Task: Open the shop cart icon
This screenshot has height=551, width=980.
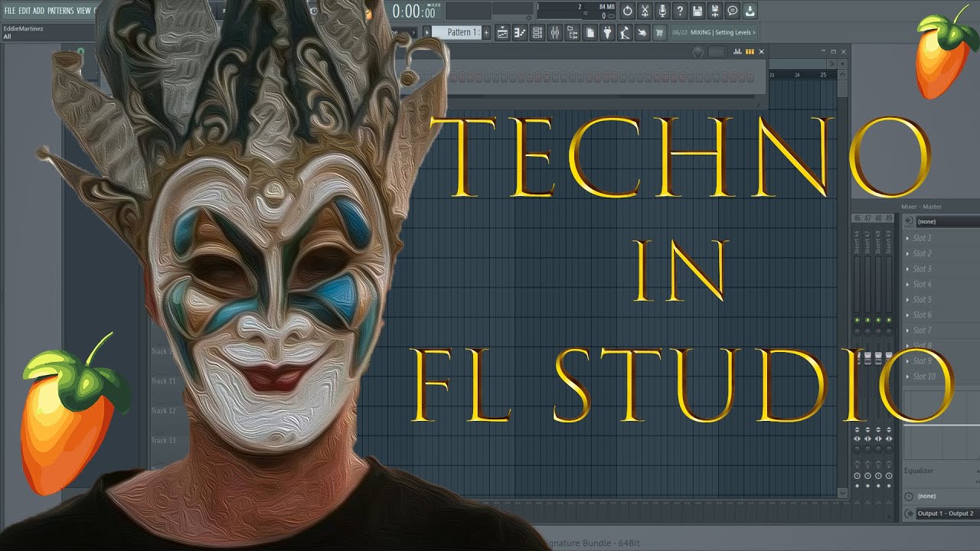Action: [x=659, y=32]
